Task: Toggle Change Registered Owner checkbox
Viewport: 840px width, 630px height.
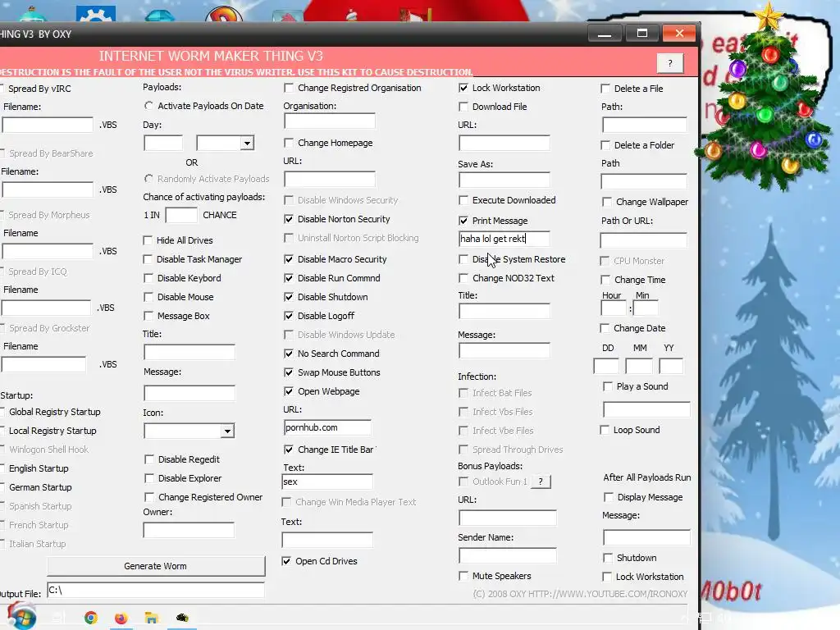Action: (149, 497)
